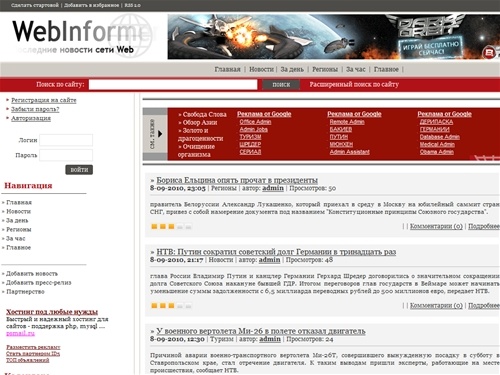The height and width of the screenshot is (375, 500).
Task: Click 'Office Admin' ad link
Action: point(255,122)
